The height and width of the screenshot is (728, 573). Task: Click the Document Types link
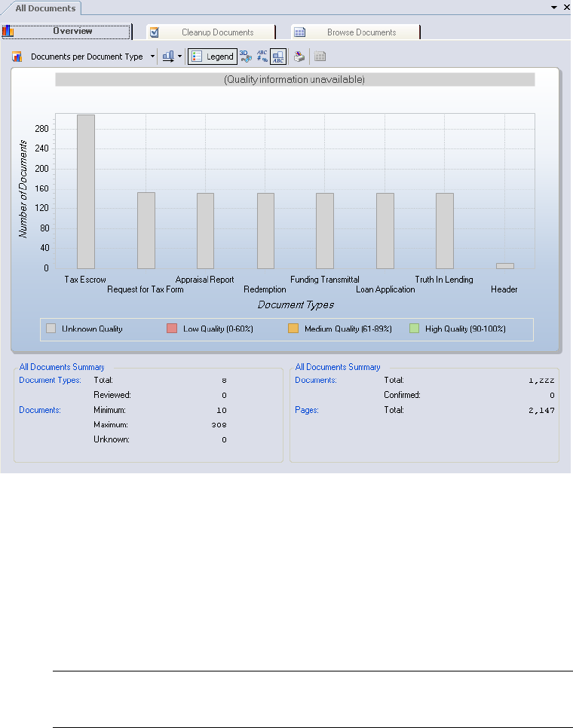click(51, 381)
